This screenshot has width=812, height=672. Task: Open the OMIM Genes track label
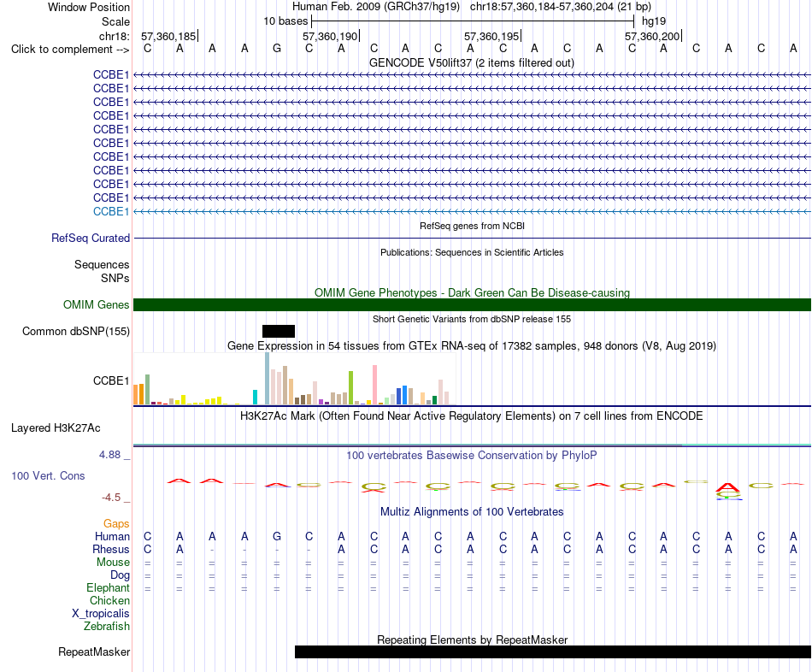[96, 304]
